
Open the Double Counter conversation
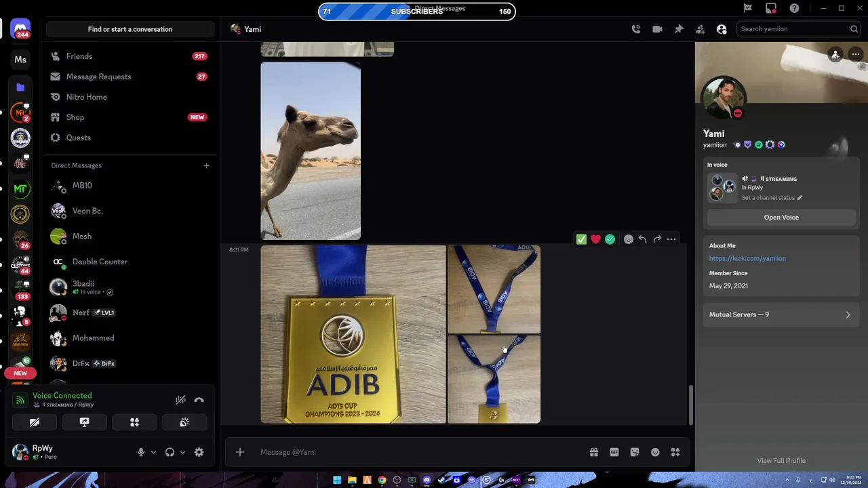130,262
